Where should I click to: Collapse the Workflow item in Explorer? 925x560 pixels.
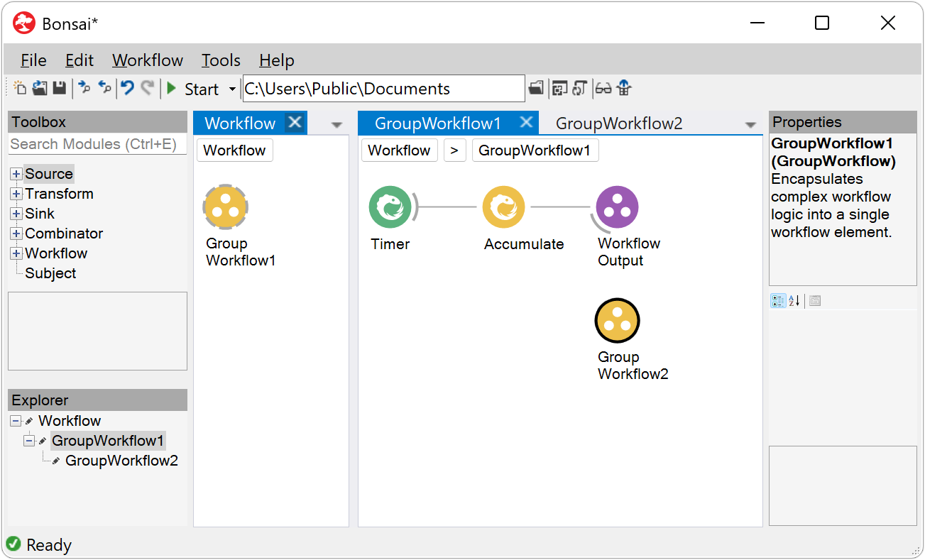16,421
